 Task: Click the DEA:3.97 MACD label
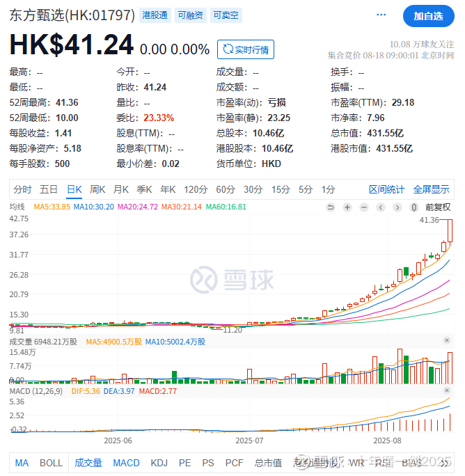[119, 391]
